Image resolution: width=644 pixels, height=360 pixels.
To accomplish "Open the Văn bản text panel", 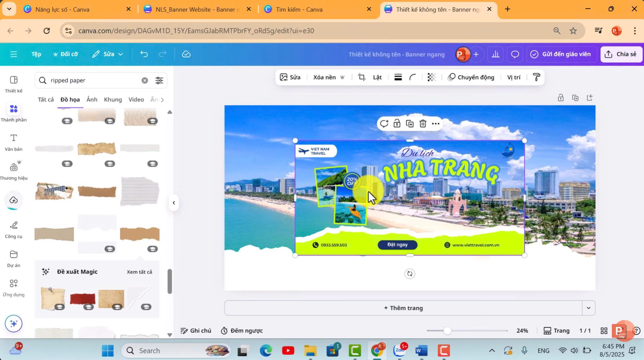I will coord(13,142).
